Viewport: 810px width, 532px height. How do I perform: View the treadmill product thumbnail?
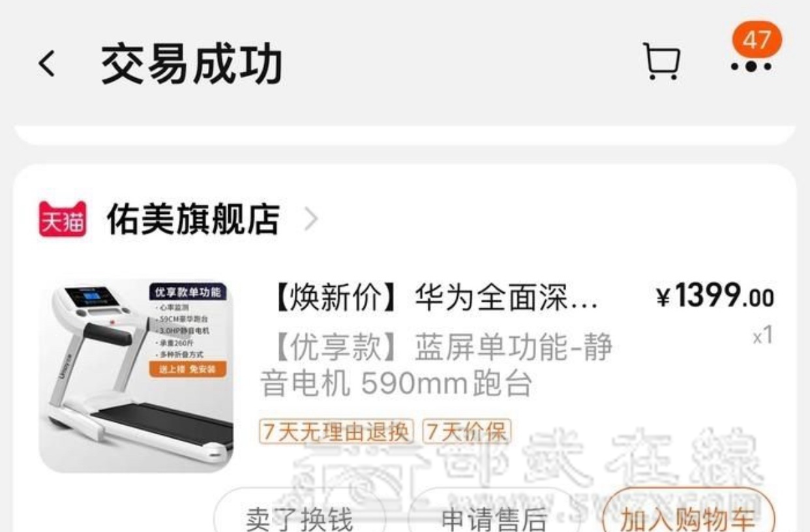pyautogui.click(x=136, y=375)
